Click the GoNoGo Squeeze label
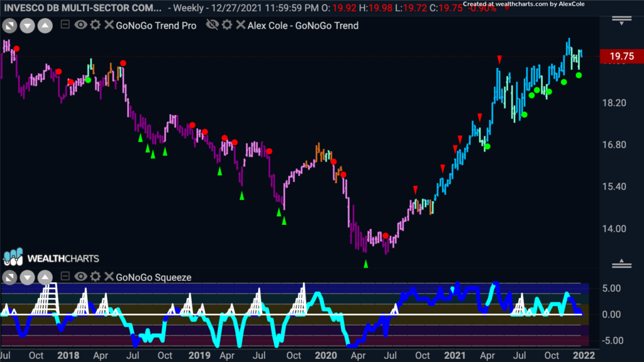644x362 pixels. [153, 277]
